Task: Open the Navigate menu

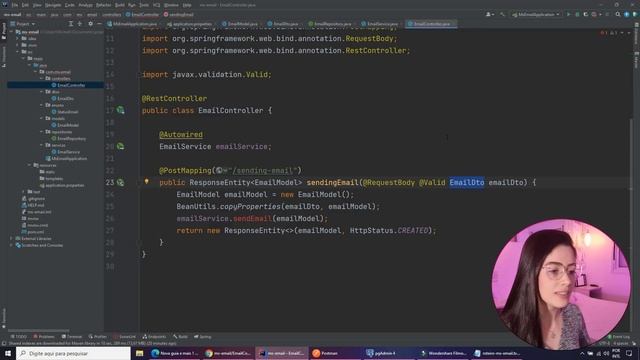Action: 53,5
